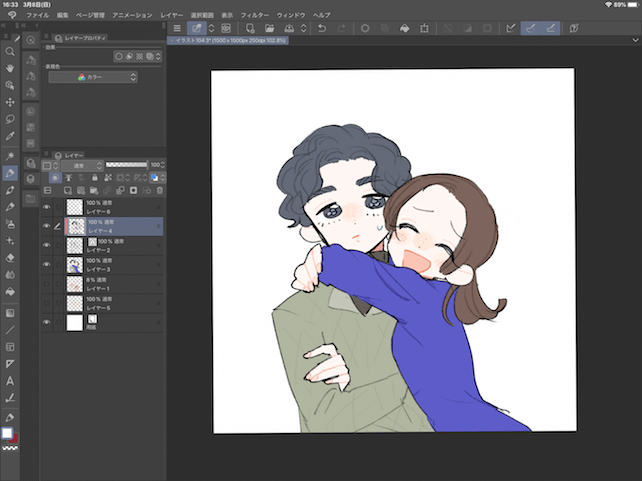Select the Text tool
The height and width of the screenshot is (481, 642).
click(x=10, y=381)
